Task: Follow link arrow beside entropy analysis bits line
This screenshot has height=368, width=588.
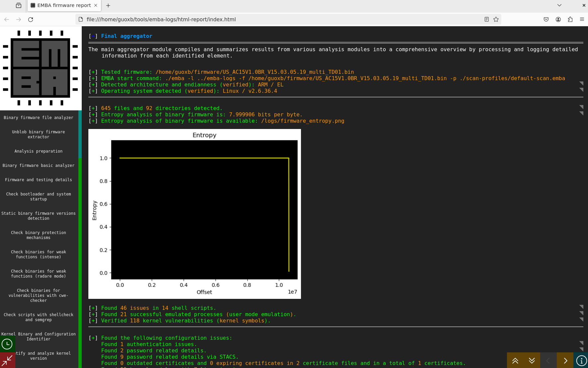Action: coord(581,113)
